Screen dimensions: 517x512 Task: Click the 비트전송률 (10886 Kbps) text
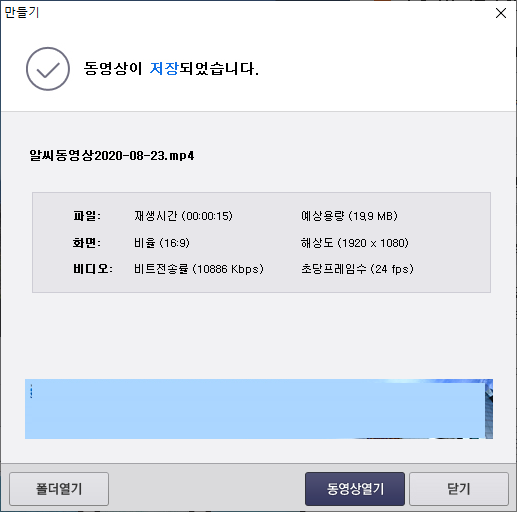(x=199, y=269)
